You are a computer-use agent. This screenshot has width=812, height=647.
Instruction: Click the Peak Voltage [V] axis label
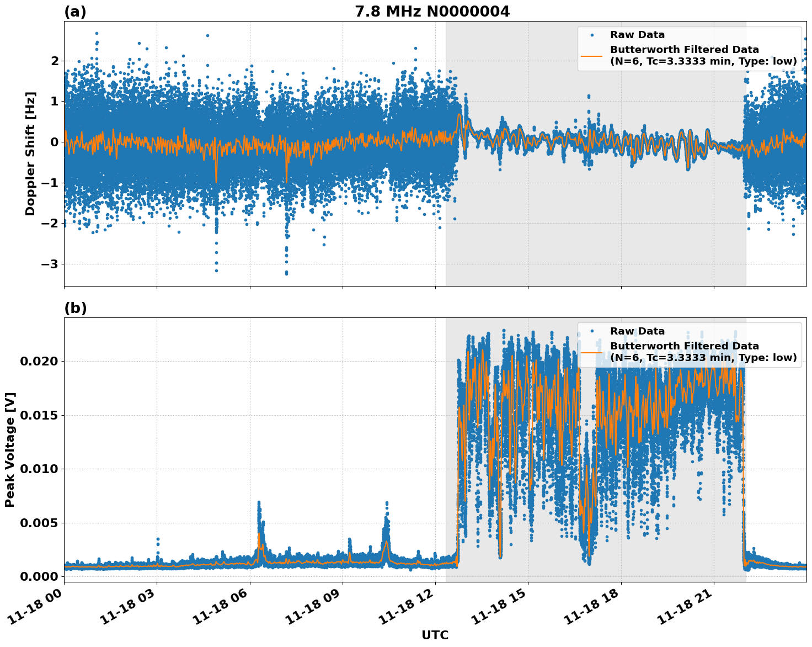tap(10, 449)
